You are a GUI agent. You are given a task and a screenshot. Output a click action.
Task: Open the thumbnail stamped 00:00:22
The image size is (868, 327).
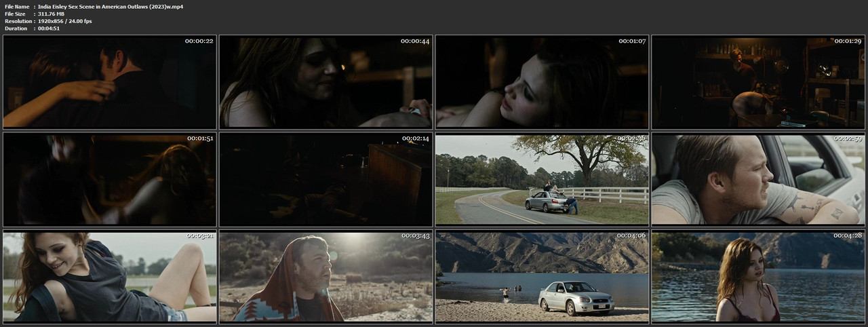pyautogui.click(x=109, y=82)
